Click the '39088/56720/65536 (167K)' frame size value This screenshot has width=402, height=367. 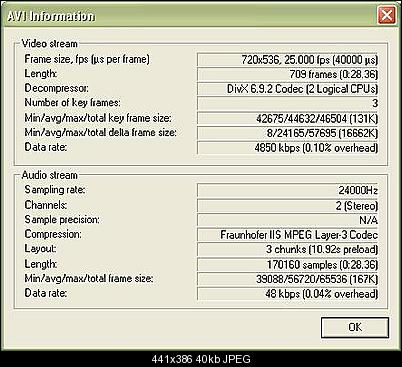(287, 279)
